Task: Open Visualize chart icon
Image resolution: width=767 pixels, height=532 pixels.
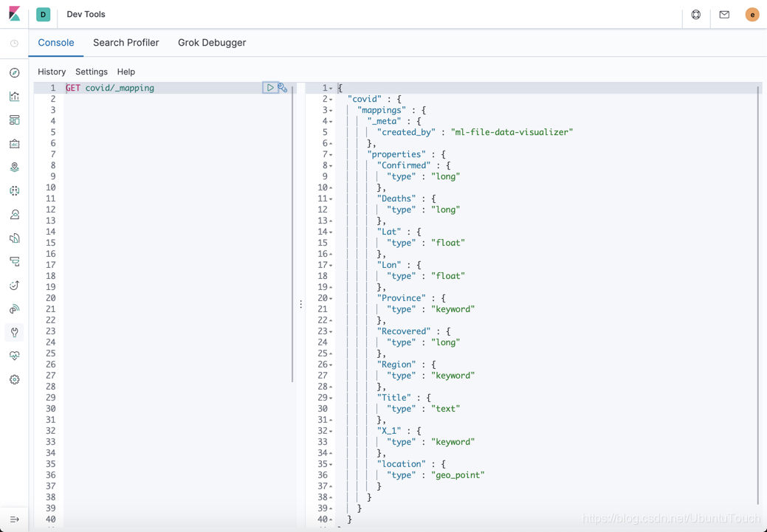Action: pyautogui.click(x=14, y=97)
